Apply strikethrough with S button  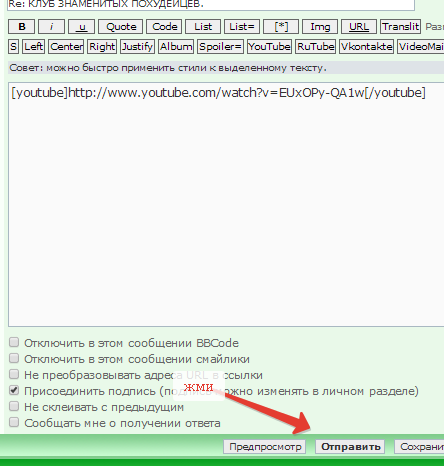tap(13, 46)
